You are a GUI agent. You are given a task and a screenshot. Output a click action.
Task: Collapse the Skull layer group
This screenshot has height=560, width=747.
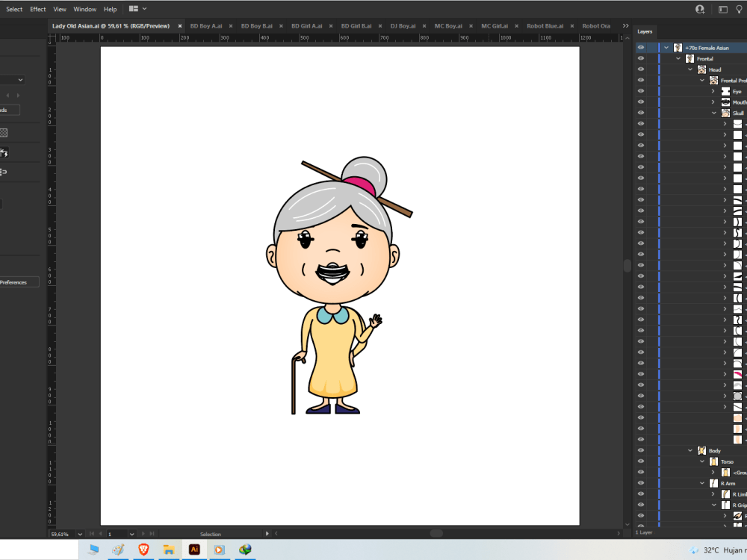713,113
